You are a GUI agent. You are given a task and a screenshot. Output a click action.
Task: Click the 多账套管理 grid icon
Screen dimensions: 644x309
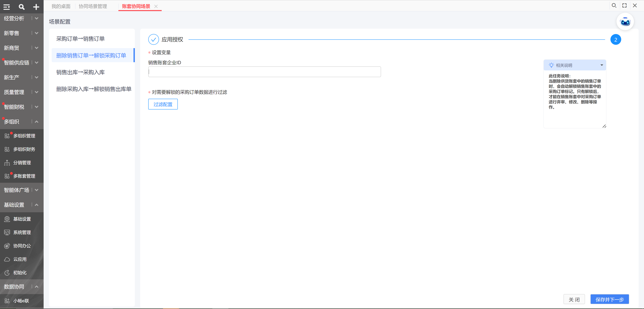tap(7, 176)
